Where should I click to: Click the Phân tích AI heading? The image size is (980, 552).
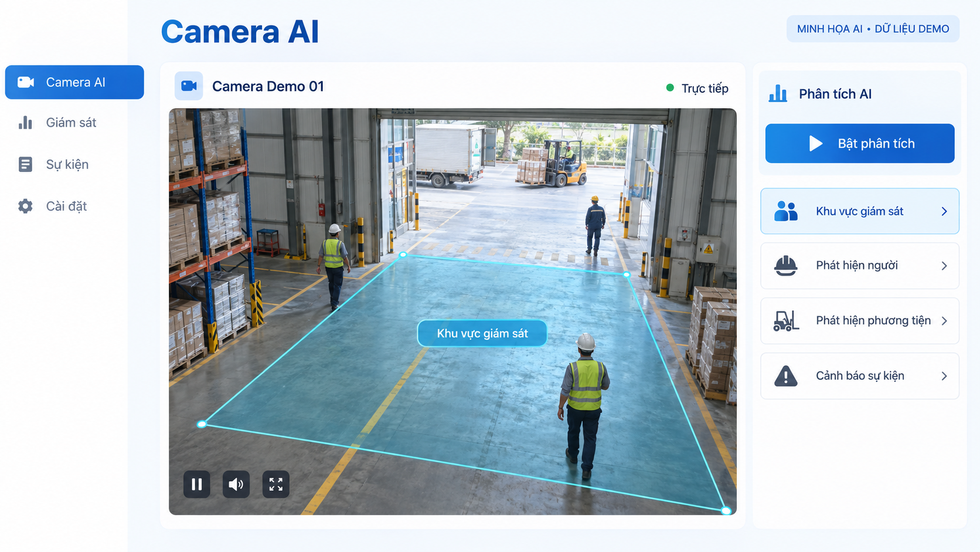(835, 94)
